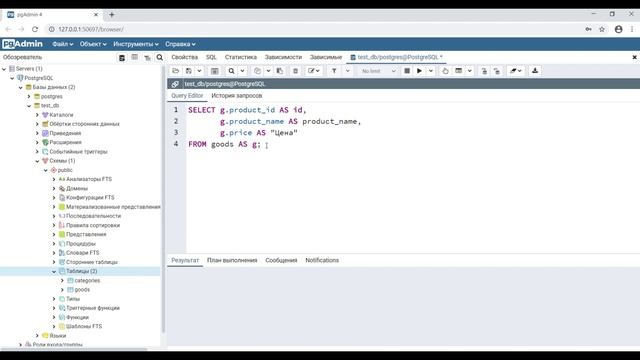This screenshot has height=360, width=640.
Task: Click View Data grid icon in Обозреватель header
Action: pyautogui.click(x=134, y=58)
